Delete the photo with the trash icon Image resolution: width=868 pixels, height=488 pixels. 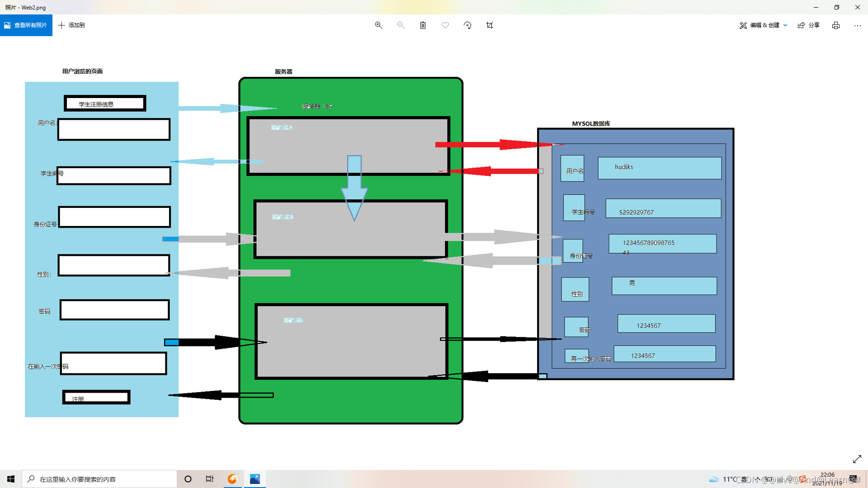click(423, 25)
